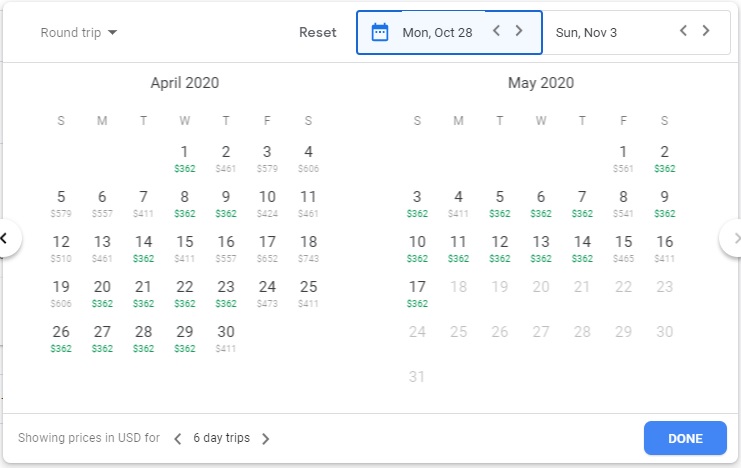Select the Sun, Nov 3 return field
Screen dimensions: 741x468
[586, 32]
